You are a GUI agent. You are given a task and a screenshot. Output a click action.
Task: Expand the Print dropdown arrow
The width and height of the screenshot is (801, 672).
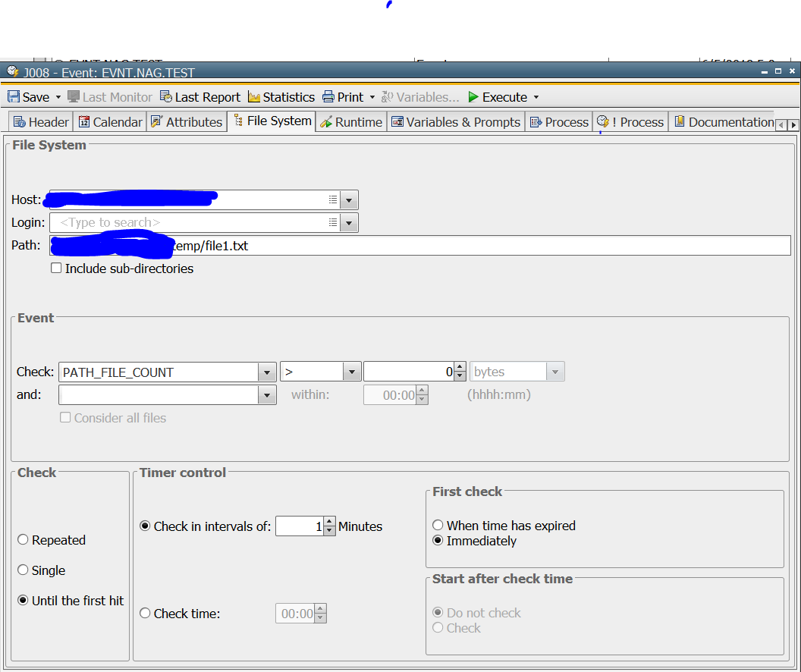[372, 97]
